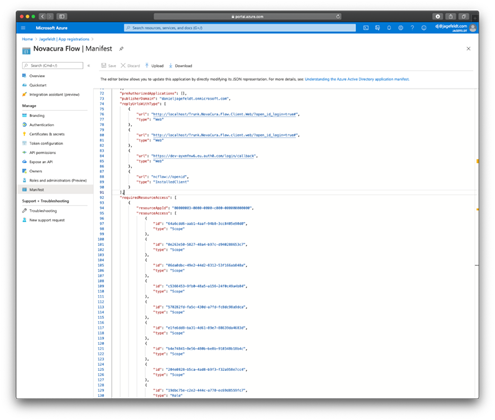Open Safari share button
Screen dimensions: 495x420
click(x=450, y=16)
